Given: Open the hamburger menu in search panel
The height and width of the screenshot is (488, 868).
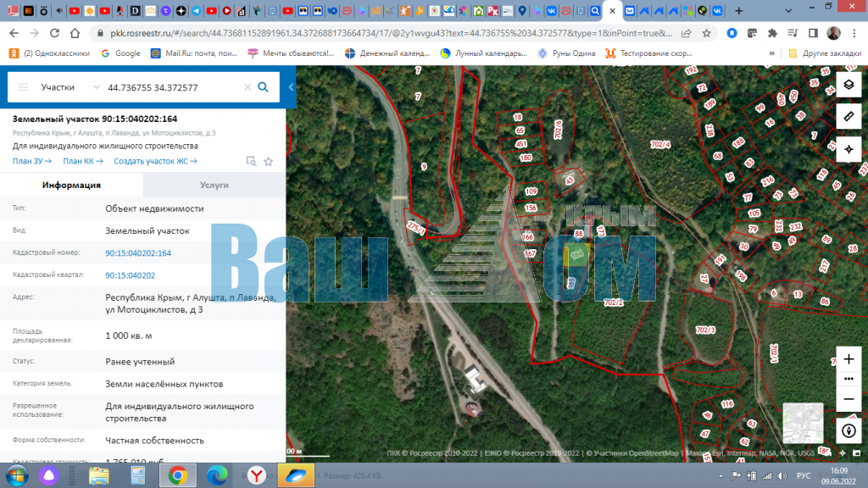Looking at the screenshot, I should coord(23,87).
